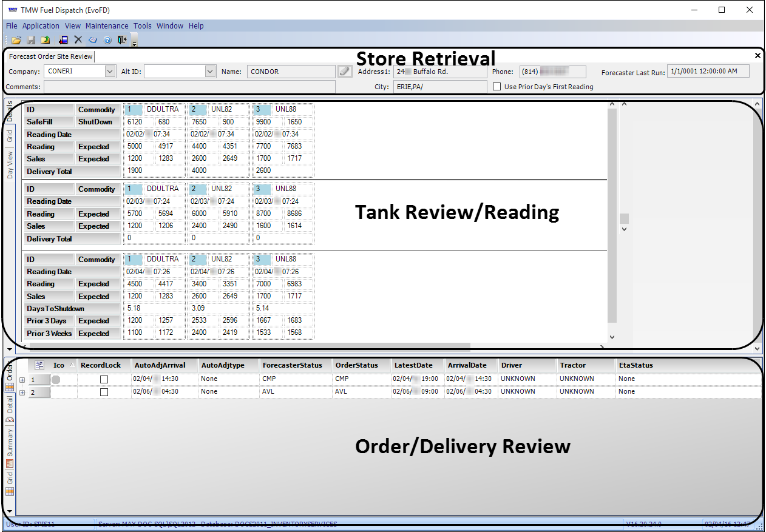Click the black X delete toolbar icon
Image resolution: width=766 pixels, height=532 pixels.
[x=78, y=40]
